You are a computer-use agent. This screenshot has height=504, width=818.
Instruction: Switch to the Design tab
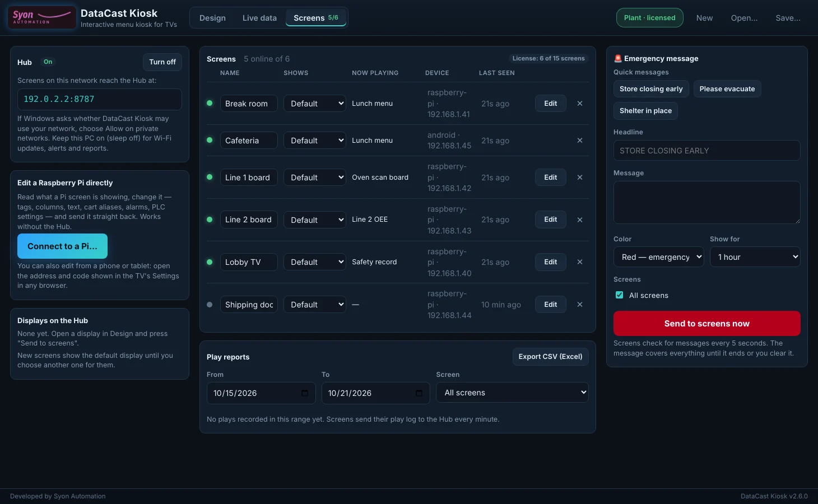click(x=213, y=18)
